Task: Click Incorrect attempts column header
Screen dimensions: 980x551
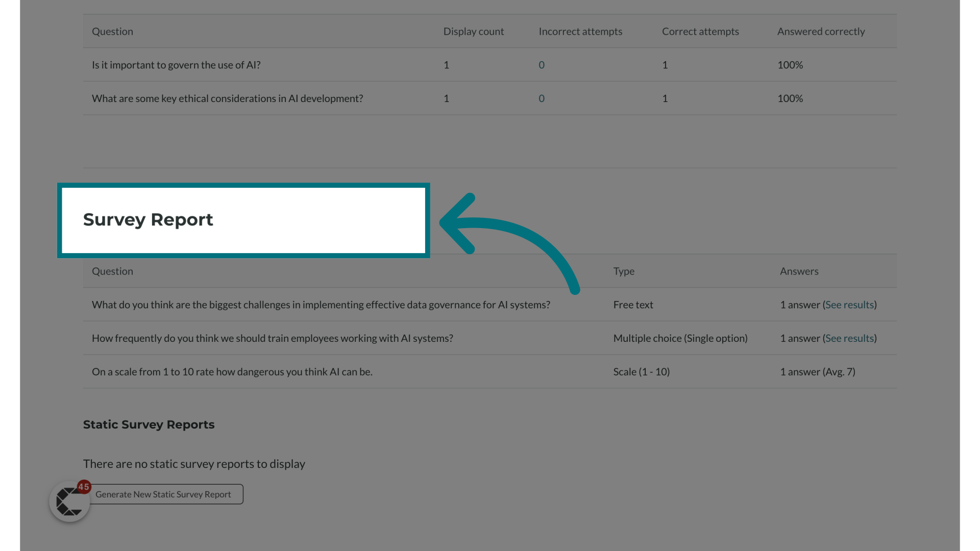Action: 580,31
